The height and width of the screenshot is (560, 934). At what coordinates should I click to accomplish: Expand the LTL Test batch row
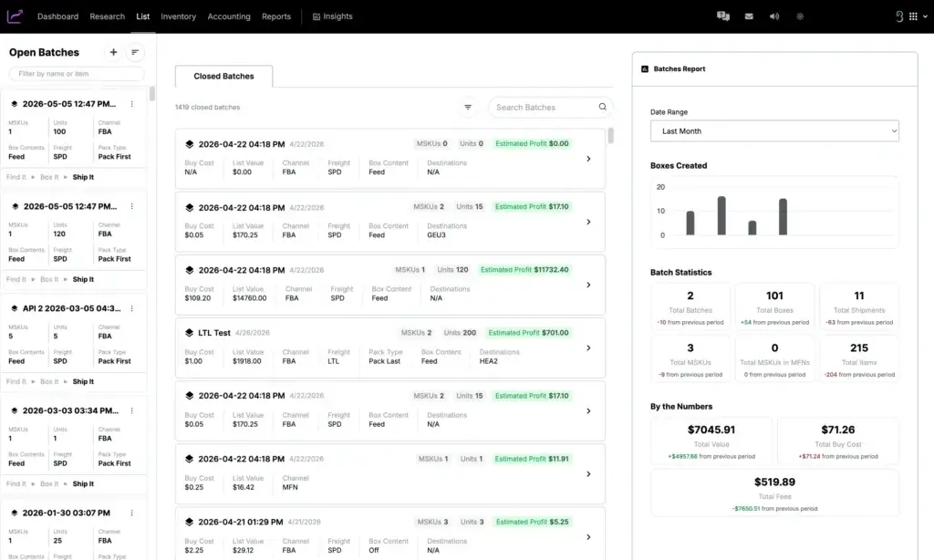pos(588,347)
